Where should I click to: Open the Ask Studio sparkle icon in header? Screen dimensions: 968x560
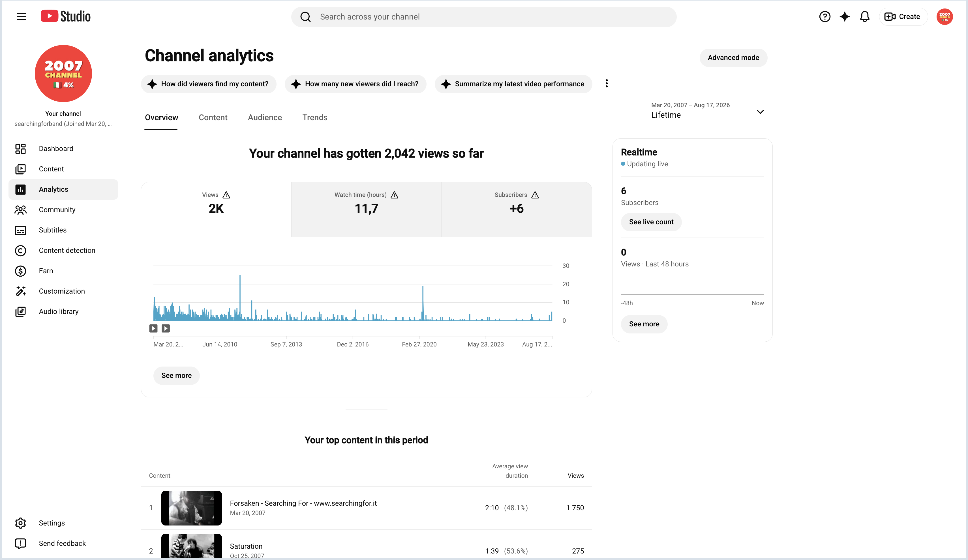tap(844, 16)
